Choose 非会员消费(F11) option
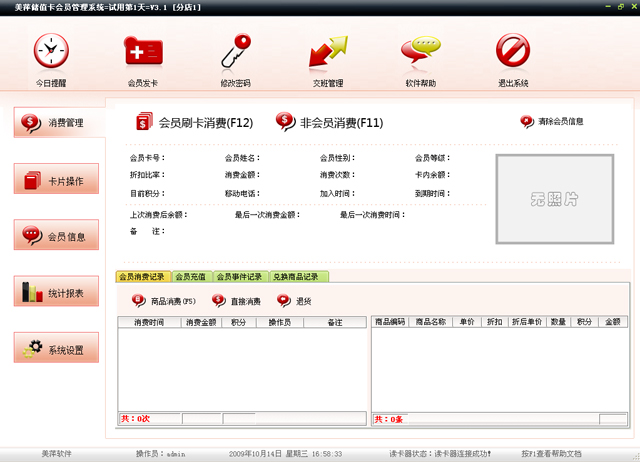The image size is (640, 462). pyautogui.click(x=329, y=123)
